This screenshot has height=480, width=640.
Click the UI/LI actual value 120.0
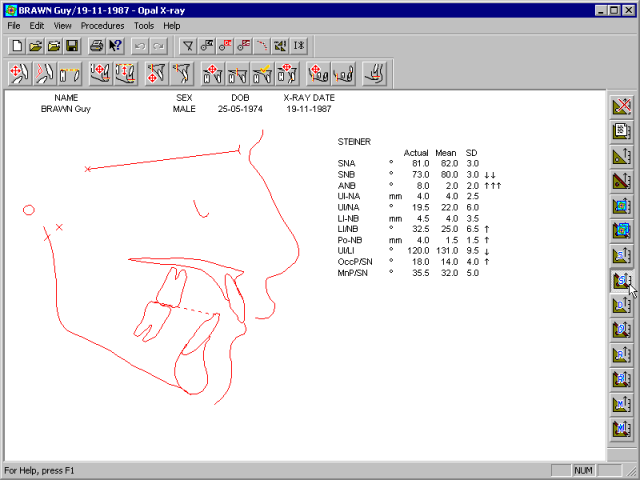click(x=418, y=251)
